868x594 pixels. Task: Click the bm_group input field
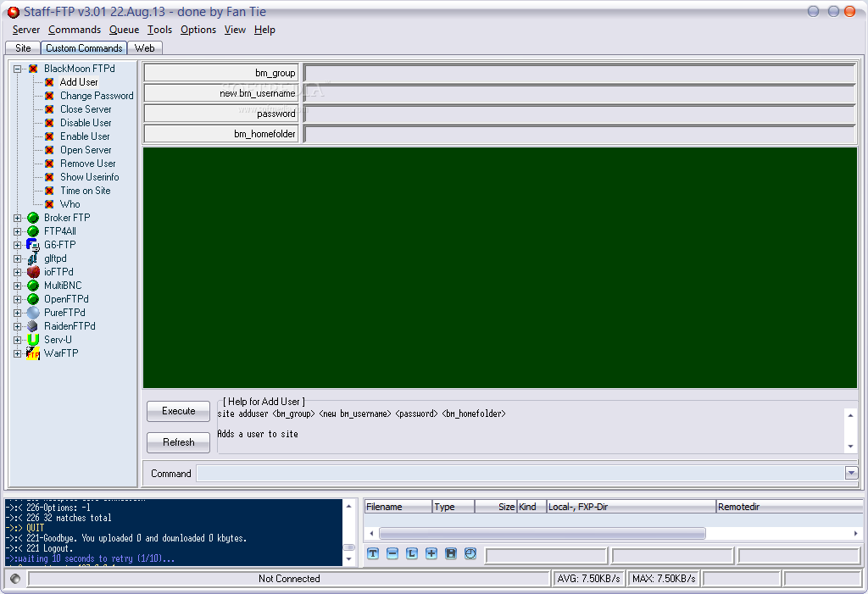coord(580,73)
